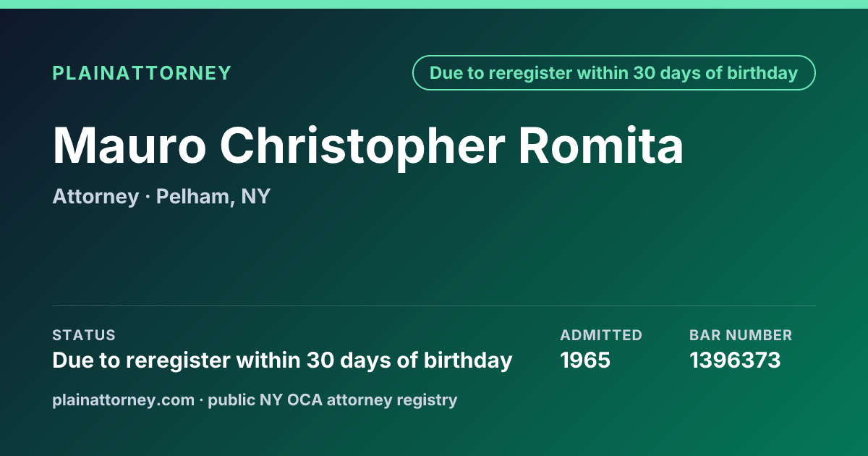Click the surname Romita in heading
Screen dimensions: 868x456
click(600, 145)
